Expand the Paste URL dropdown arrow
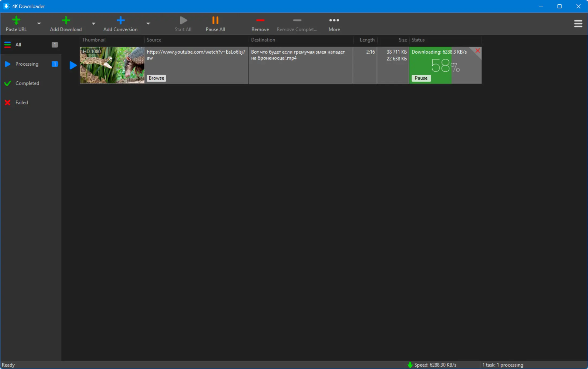 39,24
